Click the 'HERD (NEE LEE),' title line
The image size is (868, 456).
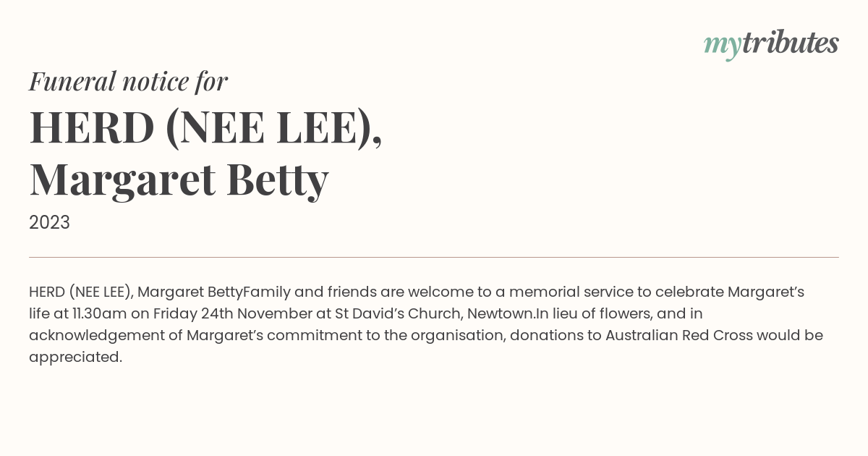click(x=205, y=128)
